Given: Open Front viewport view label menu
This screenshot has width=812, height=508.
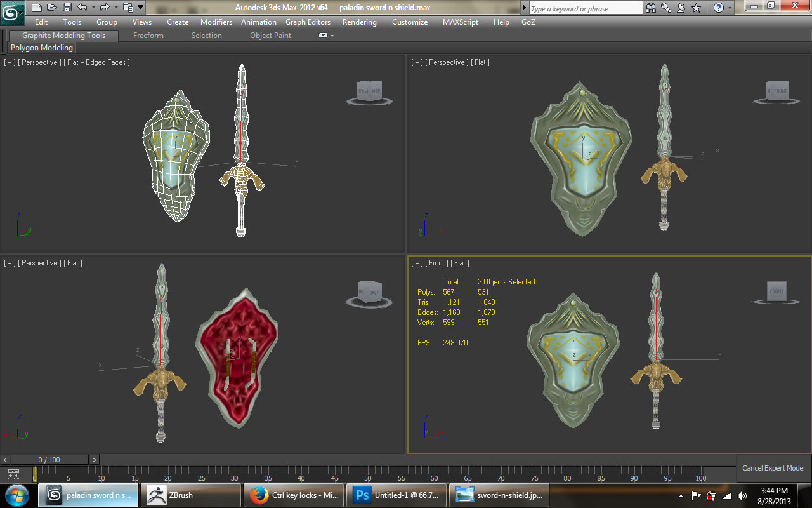Looking at the screenshot, I should pyautogui.click(x=436, y=263).
